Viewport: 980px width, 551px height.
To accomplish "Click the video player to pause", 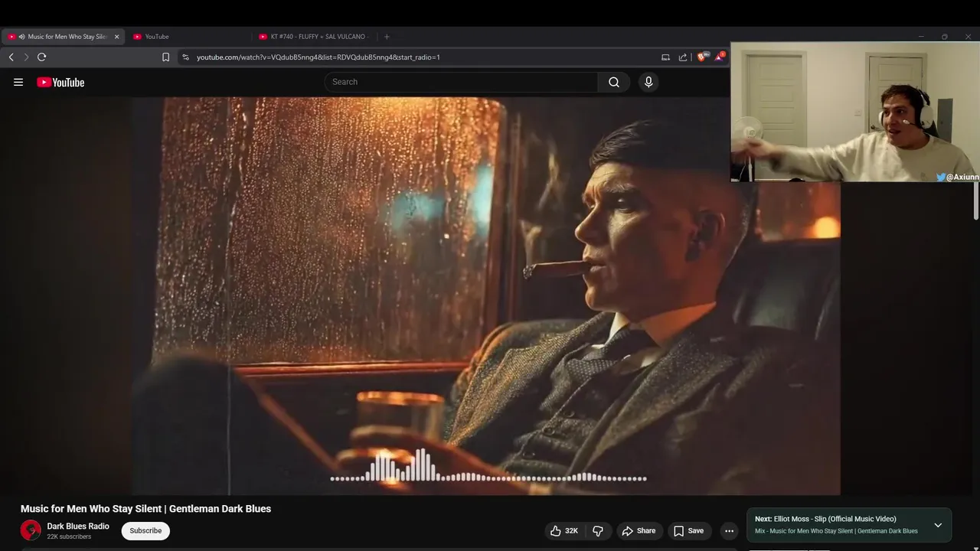I will tap(485, 295).
